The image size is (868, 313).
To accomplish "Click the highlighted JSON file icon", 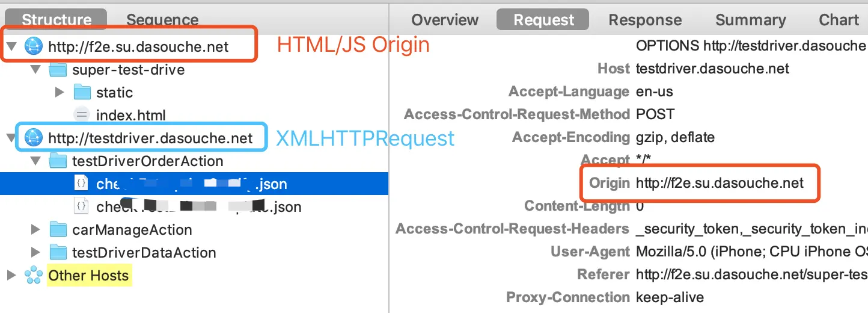I will [81, 184].
